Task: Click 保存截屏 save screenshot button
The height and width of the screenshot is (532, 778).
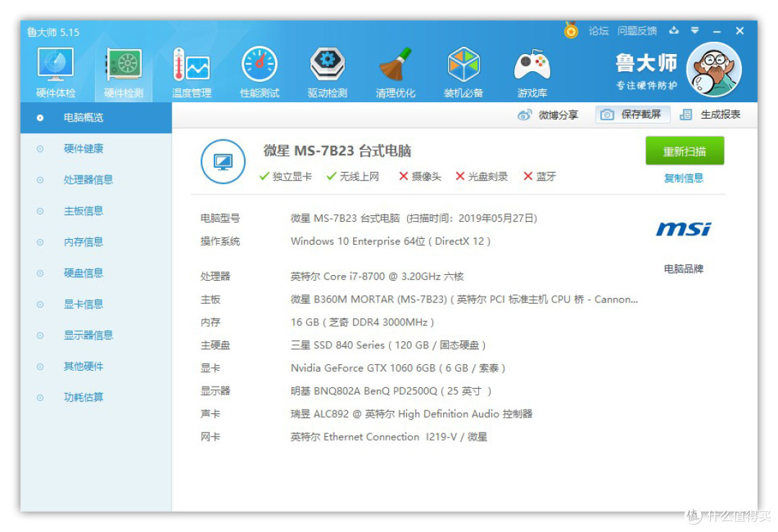Action: (632, 114)
